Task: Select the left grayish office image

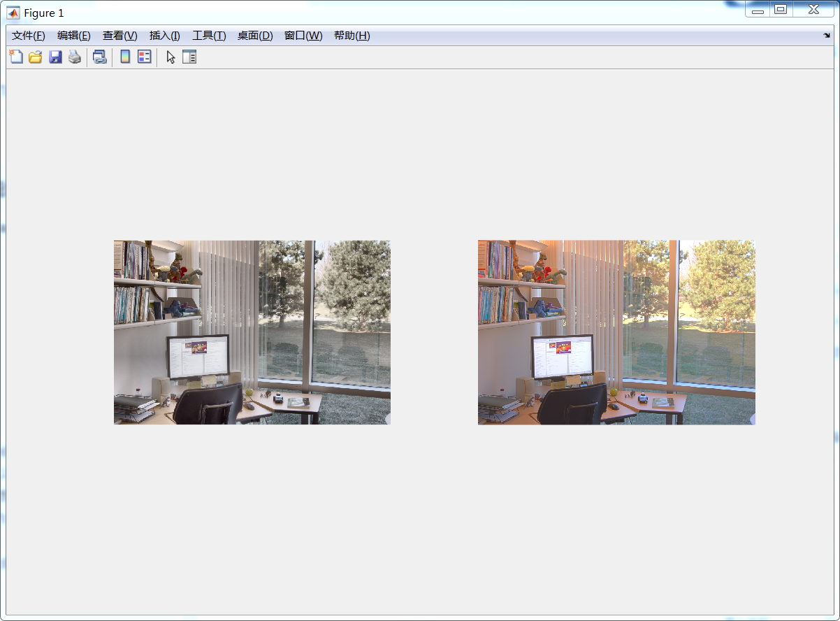Action: click(252, 332)
